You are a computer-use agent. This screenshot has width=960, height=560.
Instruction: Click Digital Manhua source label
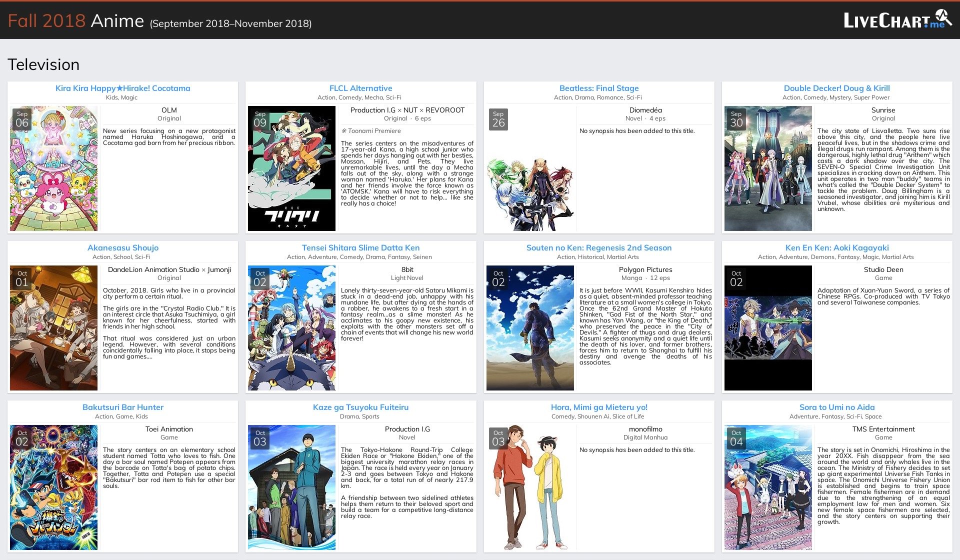(x=645, y=437)
